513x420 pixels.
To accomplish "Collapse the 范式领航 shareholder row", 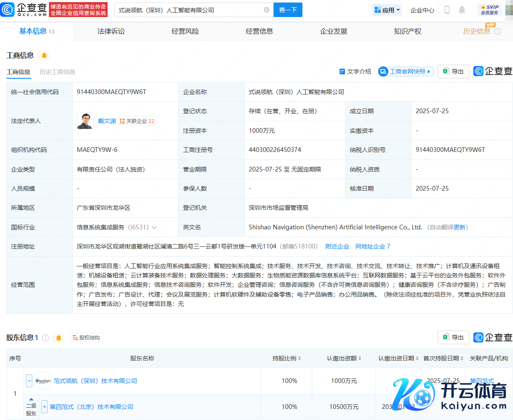I will click(x=29, y=381).
